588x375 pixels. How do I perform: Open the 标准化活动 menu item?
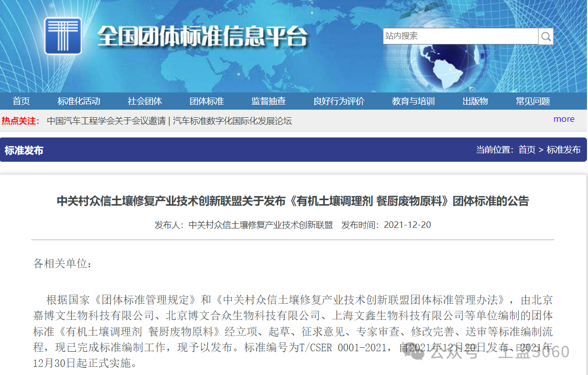pyautogui.click(x=79, y=101)
